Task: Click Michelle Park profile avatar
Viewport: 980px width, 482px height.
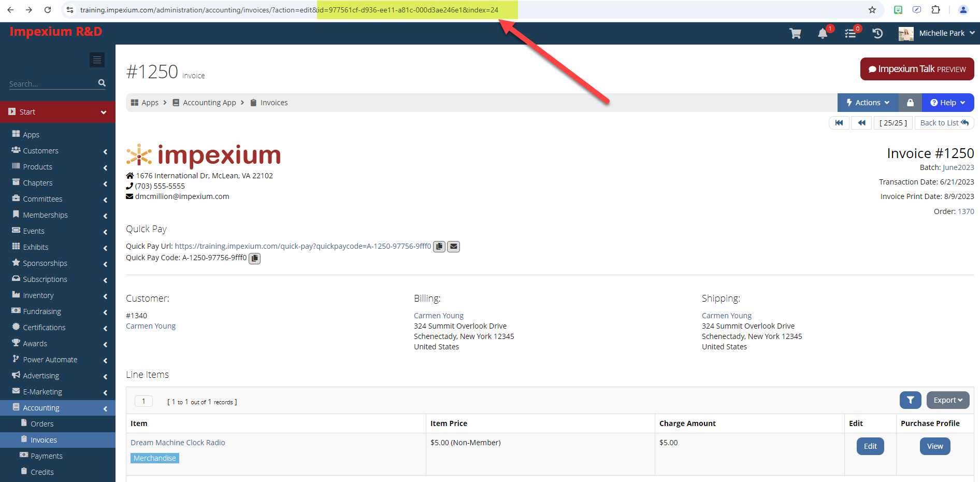Action: click(906, 34)
